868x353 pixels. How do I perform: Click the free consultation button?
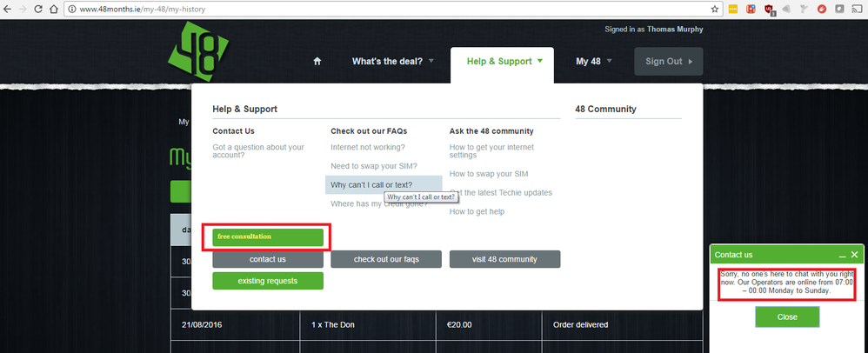(x=268, y=236)
